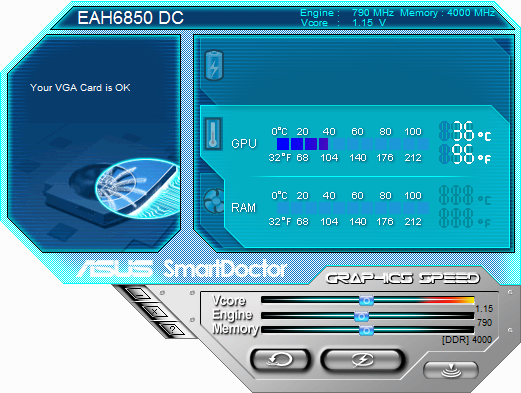Click the RAM temperature bar graph

click(353, 208)
